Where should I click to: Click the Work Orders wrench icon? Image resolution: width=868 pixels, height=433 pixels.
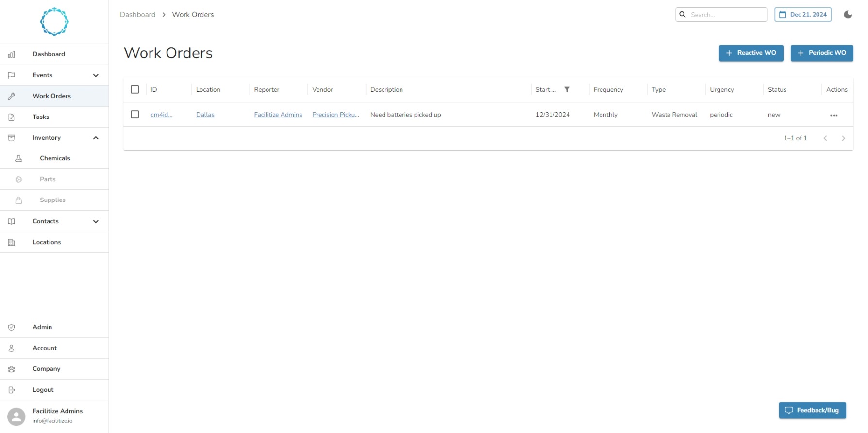[12, 96]
